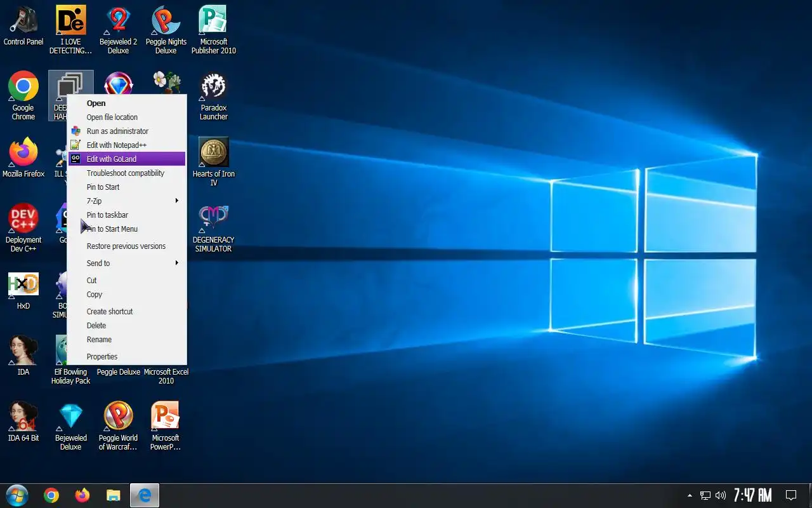This screenshot has width=812, height=508.
Task: Select Elf Bowling Holiday Pack label
Action: click(70, 377)
